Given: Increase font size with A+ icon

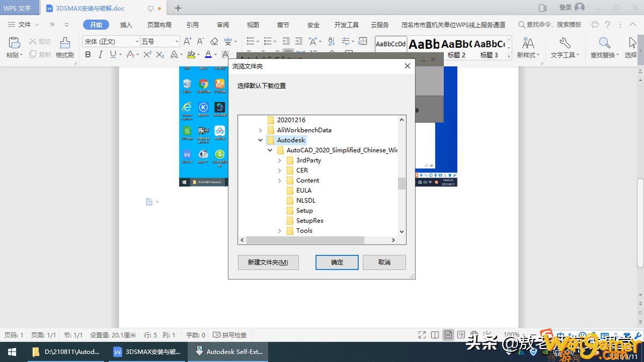Looking at the screenshot, I should (x=187, y=41).
